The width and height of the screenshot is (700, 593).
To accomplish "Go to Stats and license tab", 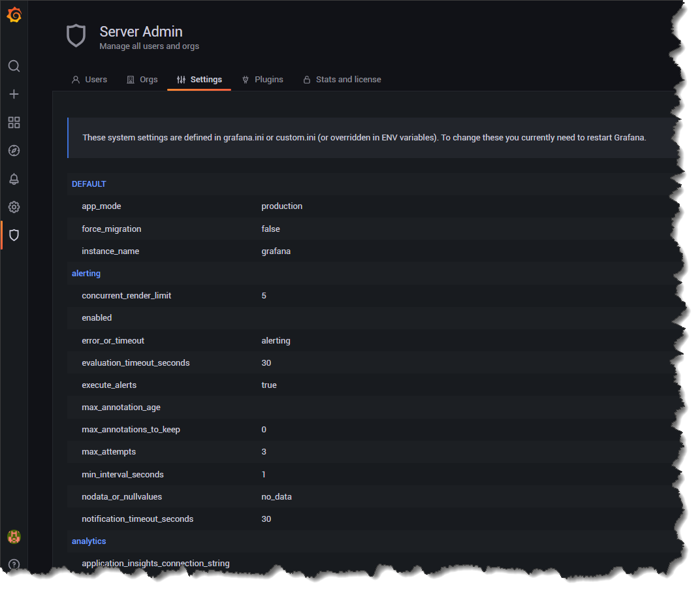I will pyautogui.click(x=342, y=80).
